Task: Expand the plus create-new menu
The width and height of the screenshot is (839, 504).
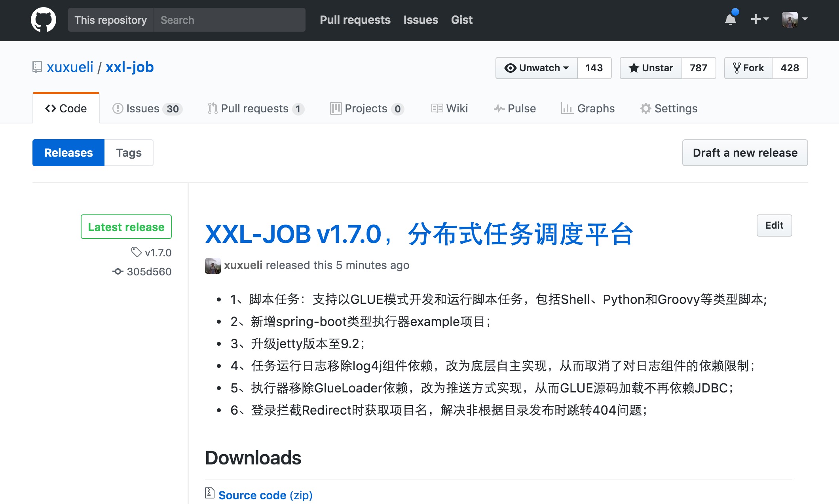Action: pos(760,19)
